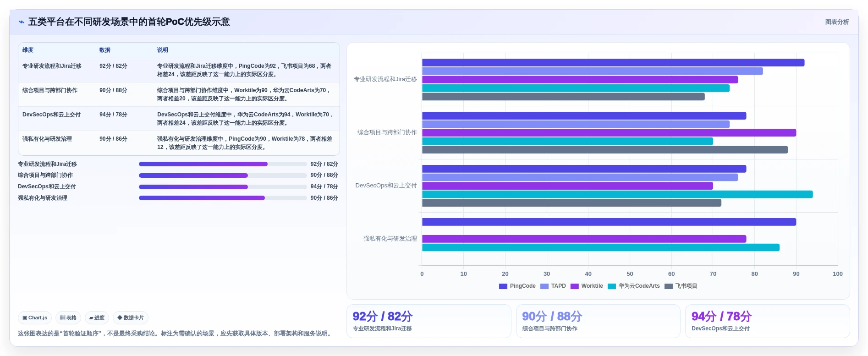868x356 pixels.
Task: Click the 维度 column header
Action: [28, 50]
